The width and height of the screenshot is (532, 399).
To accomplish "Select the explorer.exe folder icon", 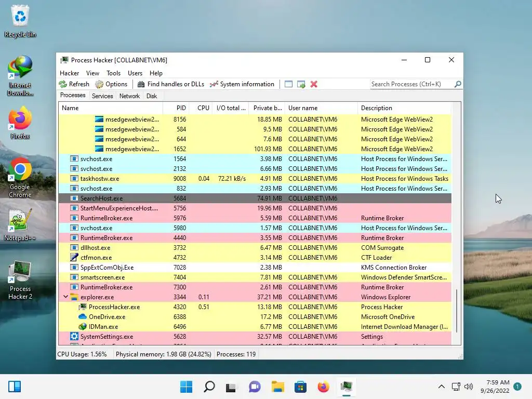I will coord(74,297).
